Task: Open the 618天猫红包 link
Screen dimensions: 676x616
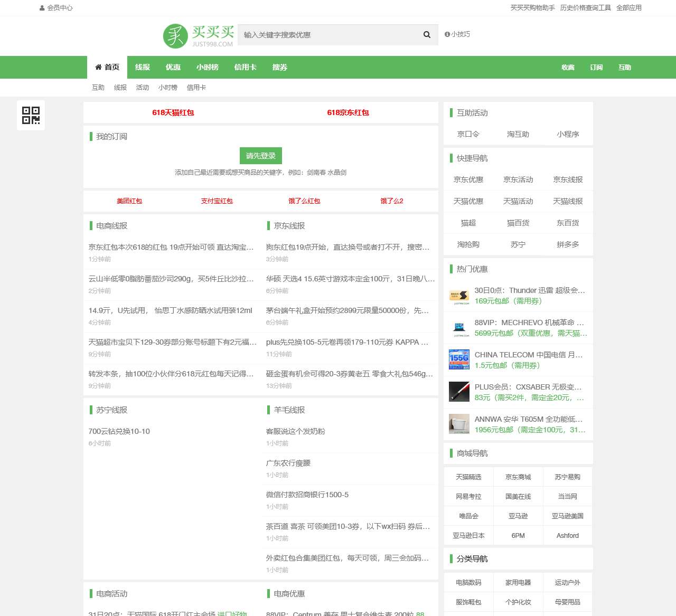Action: [173, 112]
